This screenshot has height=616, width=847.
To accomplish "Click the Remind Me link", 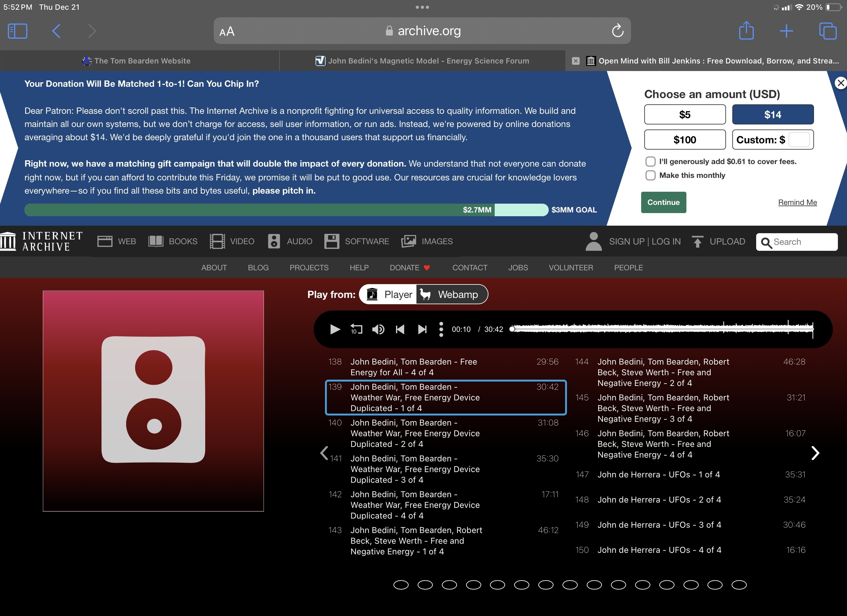I will [797, 202].
